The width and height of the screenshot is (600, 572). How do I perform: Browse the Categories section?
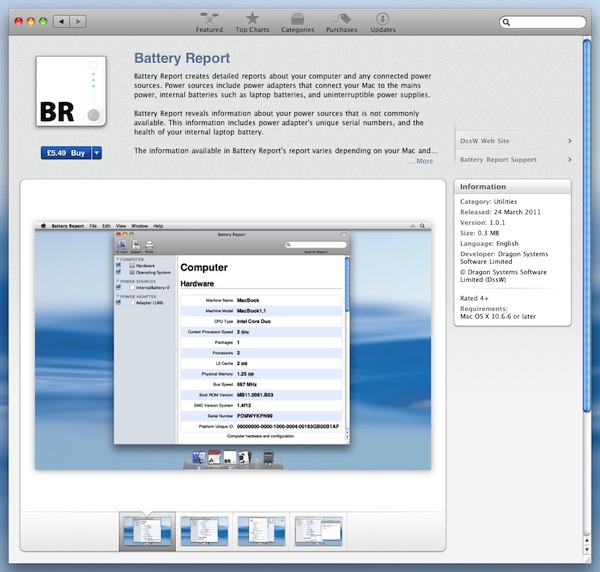[297, 23]
